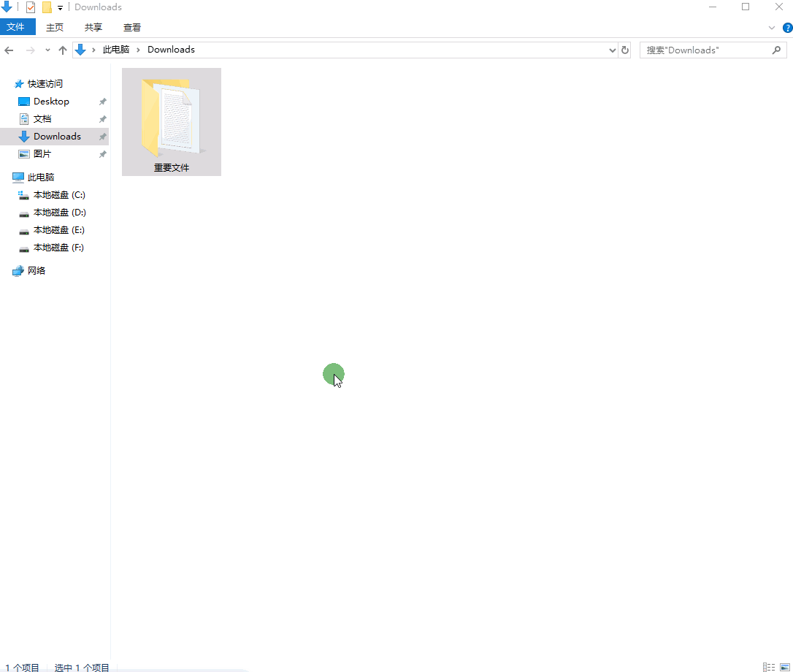Image resolution: width=793 pixels, height=672 pixels.
Task: Switch to details view in status bar
Action: [x=769, y=667]
